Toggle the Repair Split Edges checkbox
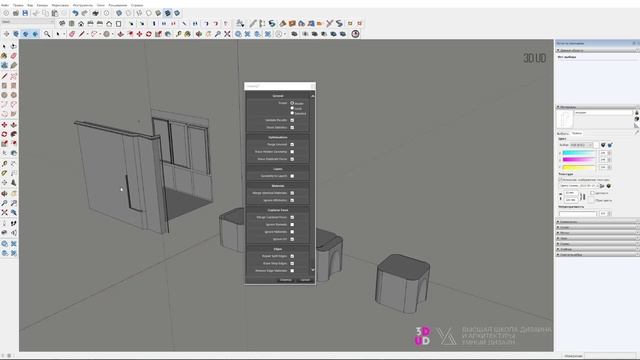Viewport: 640px width, 360px height. [292, 256]
